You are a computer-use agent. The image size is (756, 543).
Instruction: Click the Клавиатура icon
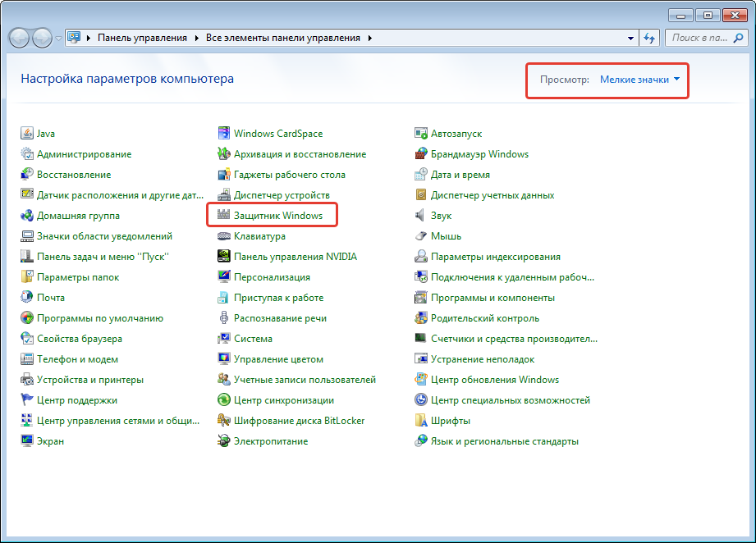click(224, 236)
